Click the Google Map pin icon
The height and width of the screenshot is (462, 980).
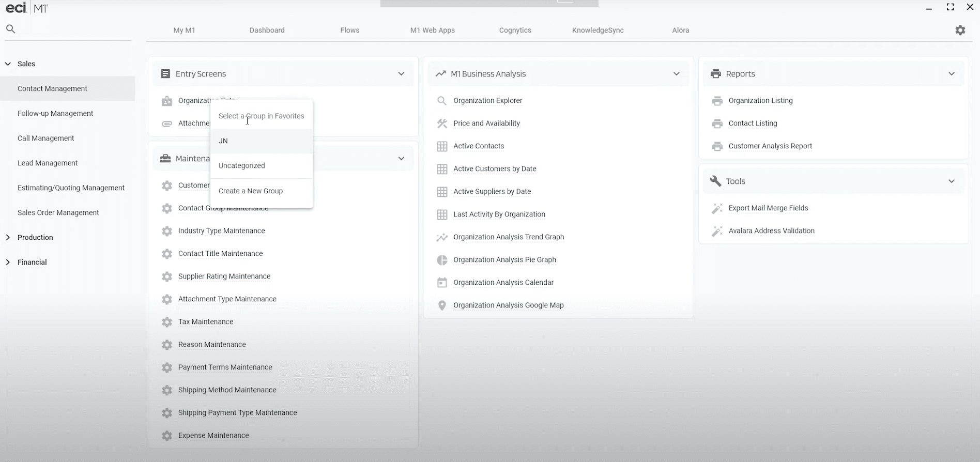point(442,305)
